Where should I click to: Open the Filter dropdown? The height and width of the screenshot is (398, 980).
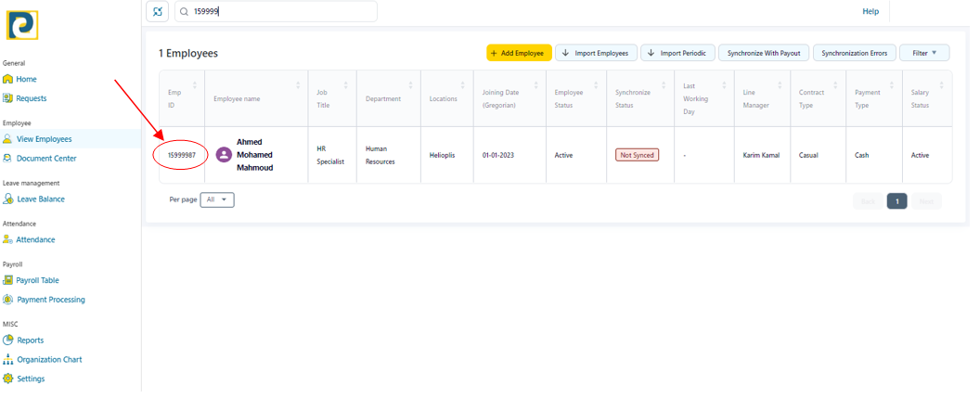pyautogui.click(x=924, y=53)
